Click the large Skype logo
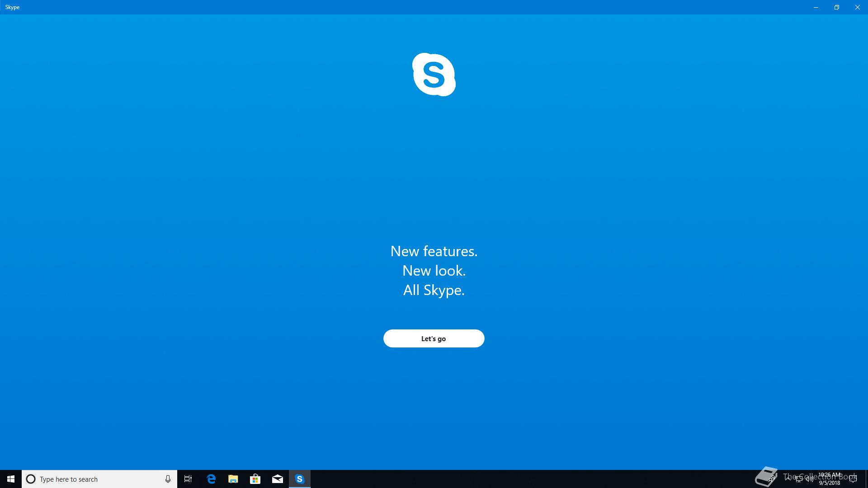Screen dimensions: 868x488 pyautogui.click(x=434, y=75)
